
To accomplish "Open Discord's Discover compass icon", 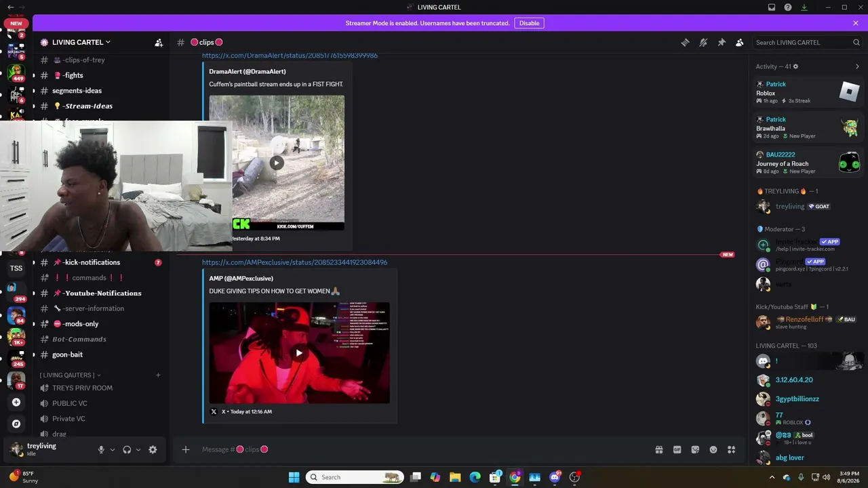I will click(16, 424).
